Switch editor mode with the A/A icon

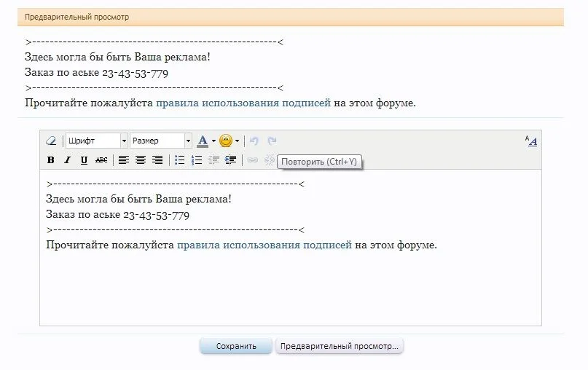[531, 141]
